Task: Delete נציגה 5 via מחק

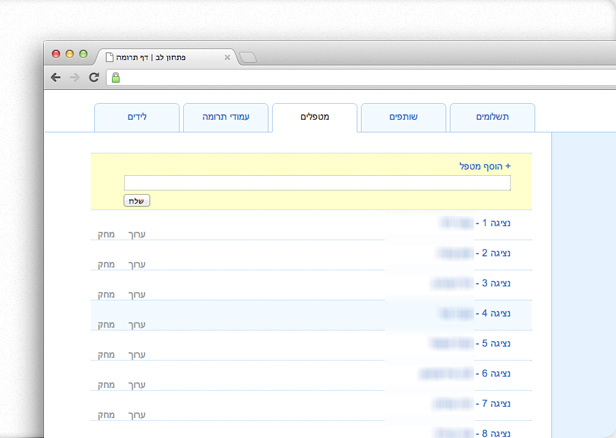Action: (106, 355)
